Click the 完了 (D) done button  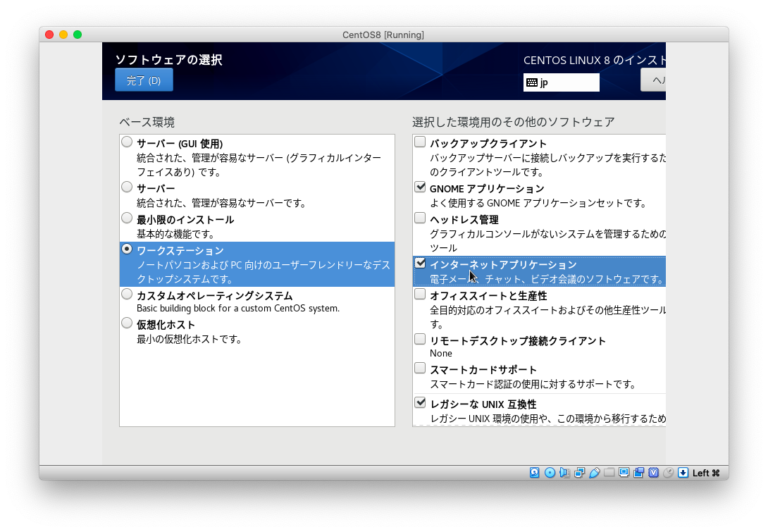coord(144,80)
